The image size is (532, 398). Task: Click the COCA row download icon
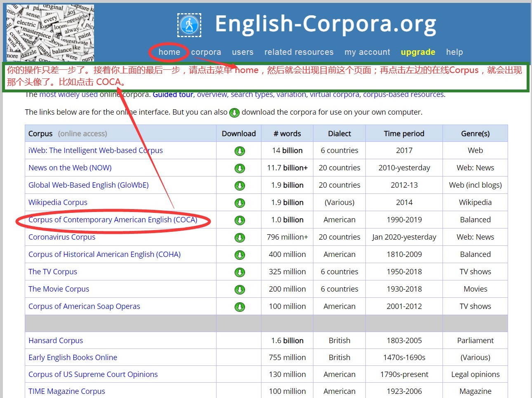click(x=240, y=220)
